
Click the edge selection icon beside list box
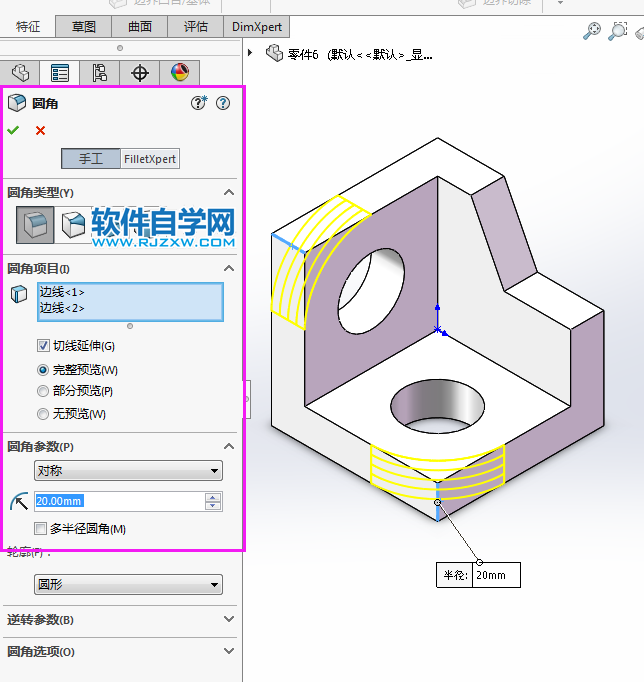coord(19,294)
